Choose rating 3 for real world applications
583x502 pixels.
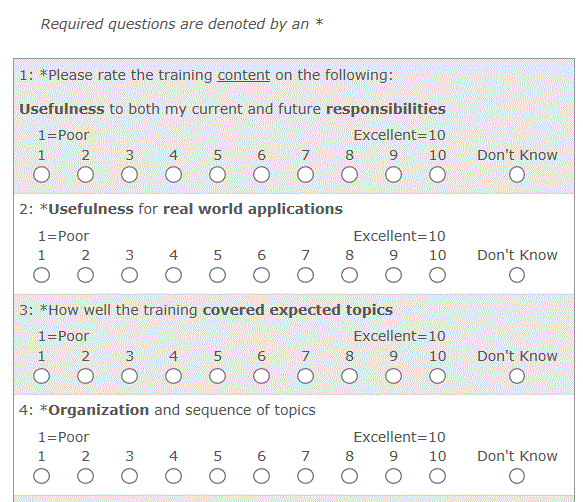point(129,275)
